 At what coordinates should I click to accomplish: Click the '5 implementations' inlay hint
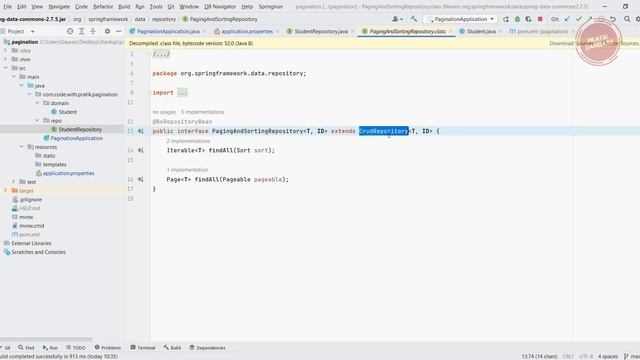[x=202, y=112]
